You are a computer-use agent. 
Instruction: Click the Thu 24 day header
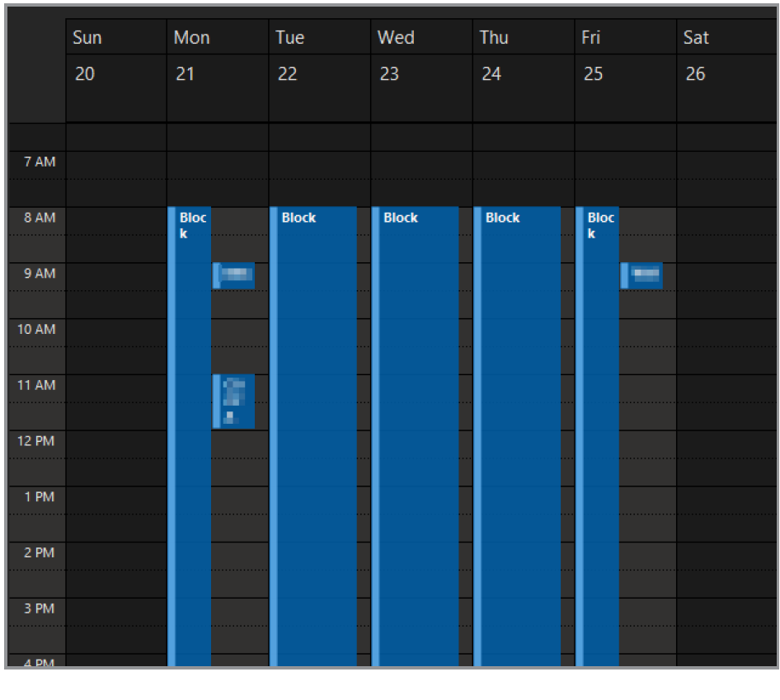(524, 56)
